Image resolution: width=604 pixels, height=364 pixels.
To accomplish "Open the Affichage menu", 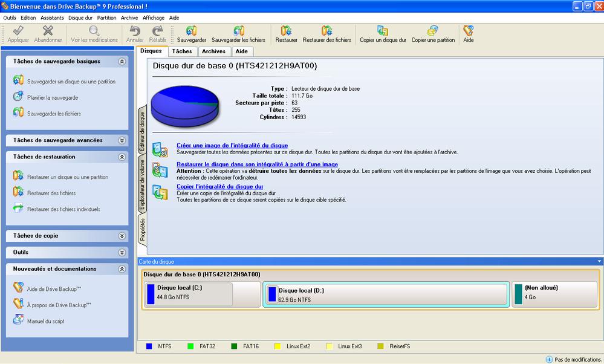I will coord(154,18).
